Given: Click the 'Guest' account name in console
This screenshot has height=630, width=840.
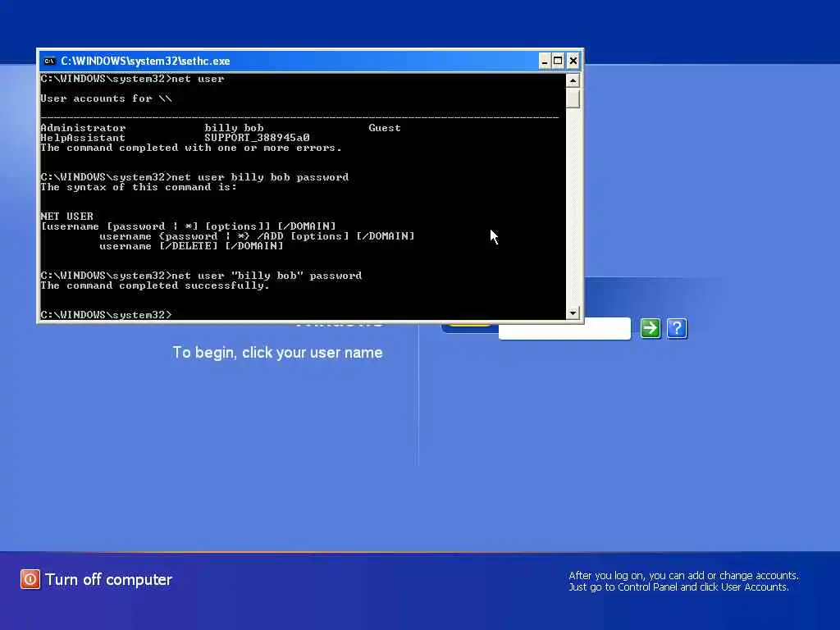Looking at the screenshot, I should tap(385, 128).
